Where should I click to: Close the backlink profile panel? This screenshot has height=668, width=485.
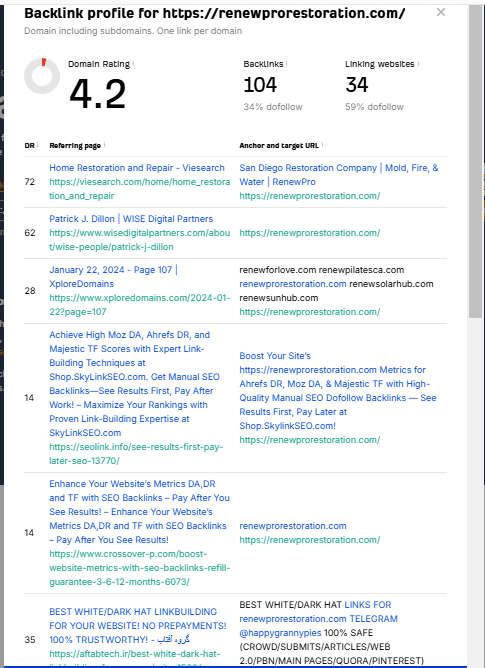click(x=441, y=12)
